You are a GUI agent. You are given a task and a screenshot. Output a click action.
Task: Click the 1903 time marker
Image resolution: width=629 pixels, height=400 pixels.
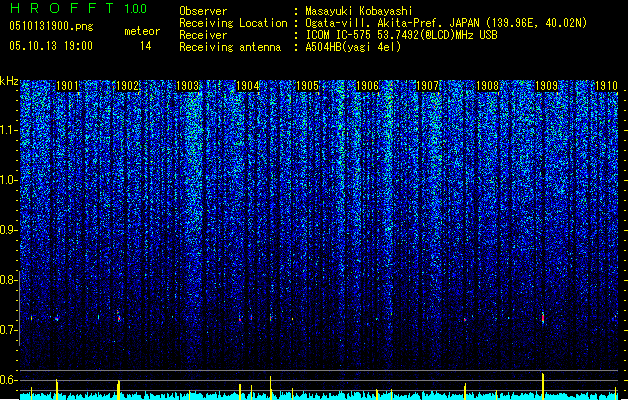click(x=187, y=86)
